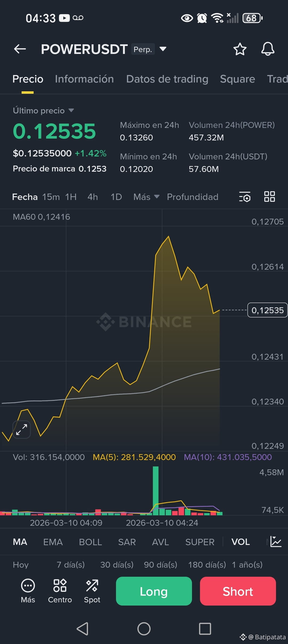The width and height of the screenshot is (288, 644).
Task: Expand chart to fullscreen
Action: 22,430
